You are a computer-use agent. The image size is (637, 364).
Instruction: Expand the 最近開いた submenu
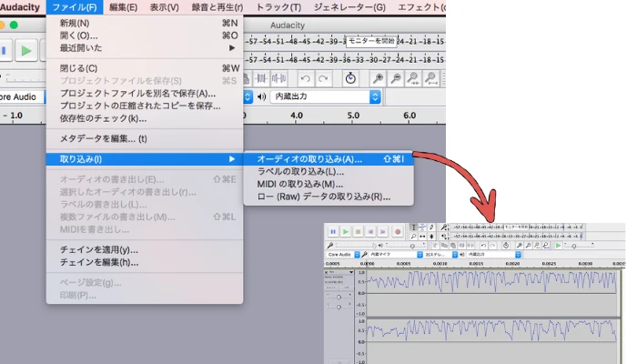coord(145,48)
